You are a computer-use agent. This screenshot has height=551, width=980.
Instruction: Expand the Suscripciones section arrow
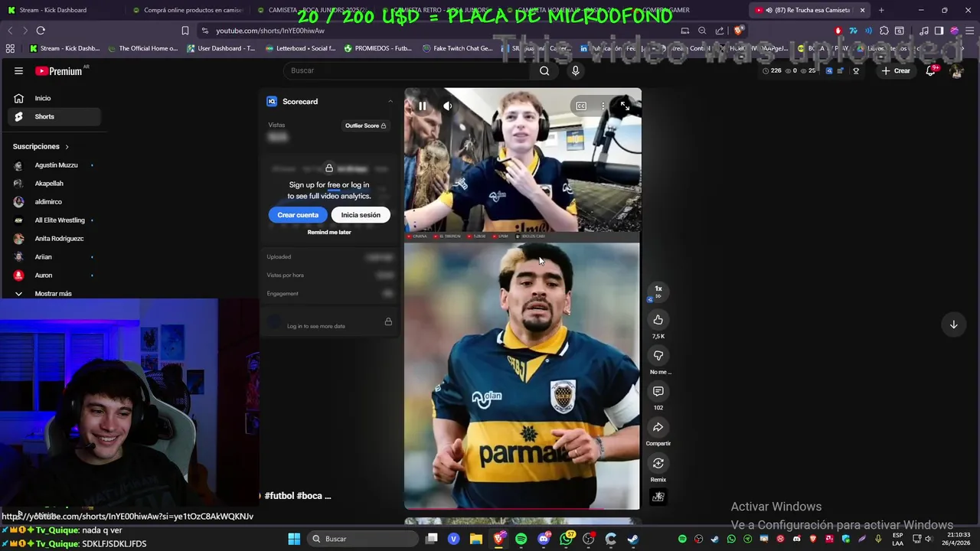pyautogui.click(x=67, y=146)
